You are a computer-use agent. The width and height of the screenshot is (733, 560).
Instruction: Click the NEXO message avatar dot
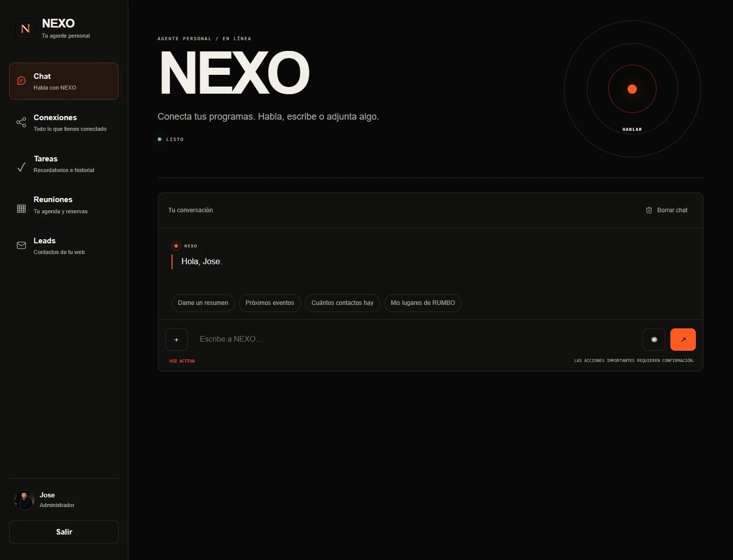[x=176, y=246]
